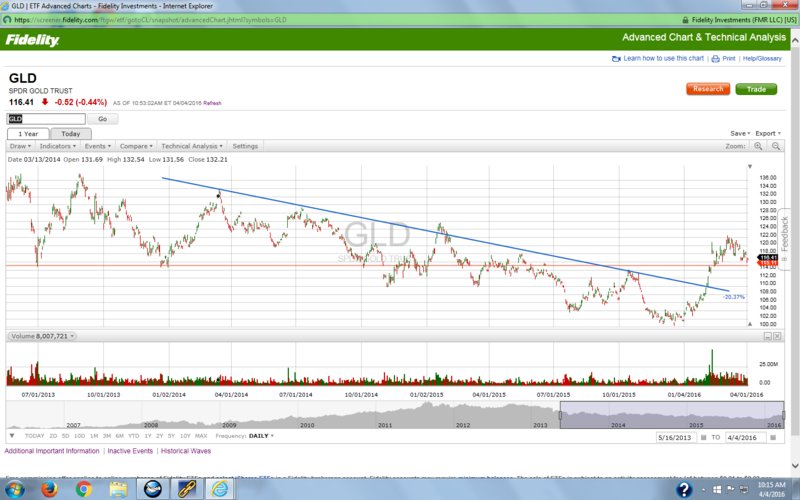Open Additional Important Information link
Screen dimensions: 800x500
[52, 451]
